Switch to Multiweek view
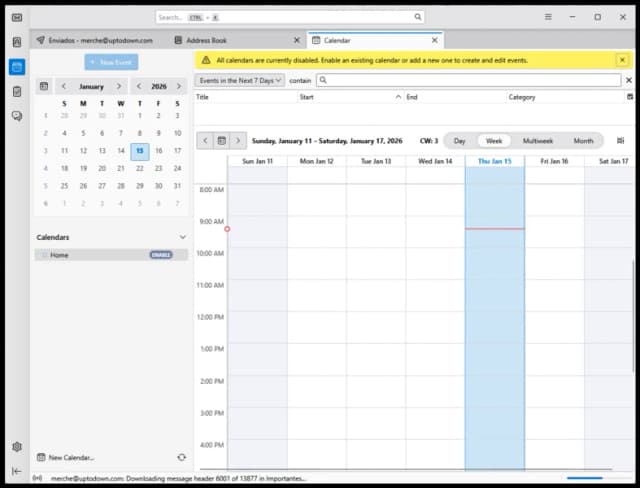Image resolution: width=640 pixels, height=488 pixels. click(538, 141)
